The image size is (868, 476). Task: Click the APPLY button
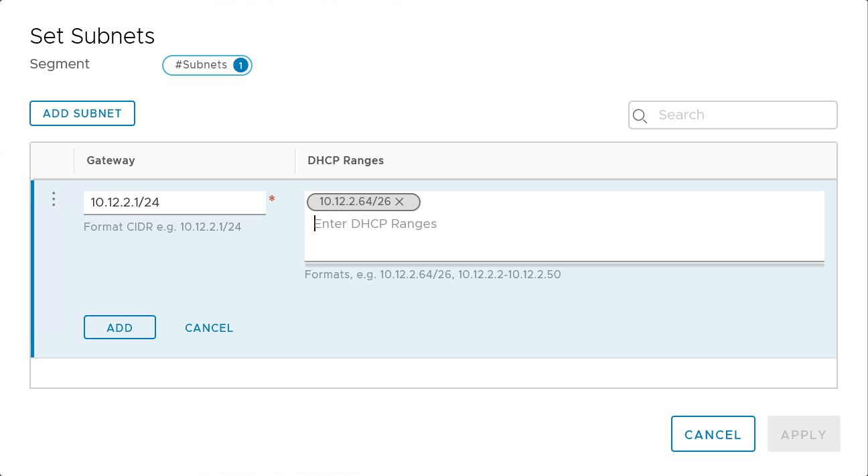click(804, 434)
